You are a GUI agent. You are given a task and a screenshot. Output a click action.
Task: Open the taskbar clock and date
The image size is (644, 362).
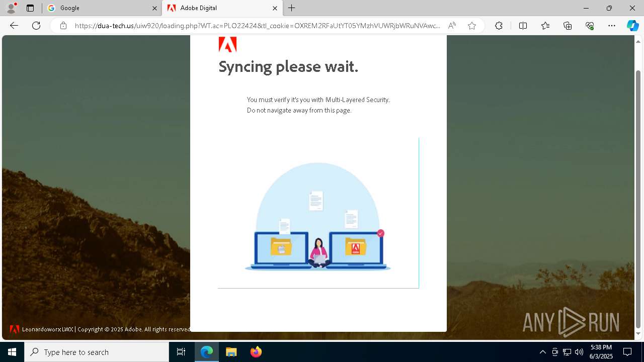click(601, 352)
